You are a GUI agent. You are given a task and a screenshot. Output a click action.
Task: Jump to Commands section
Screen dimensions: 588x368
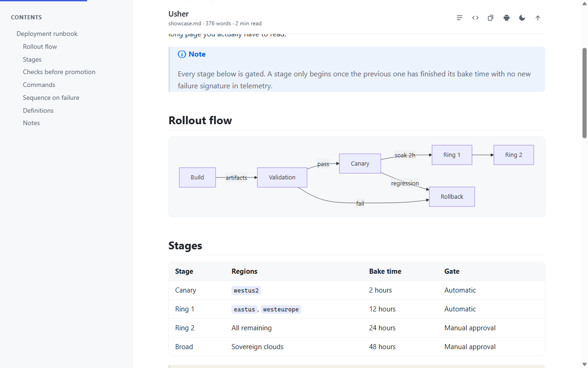coord(39,85)
